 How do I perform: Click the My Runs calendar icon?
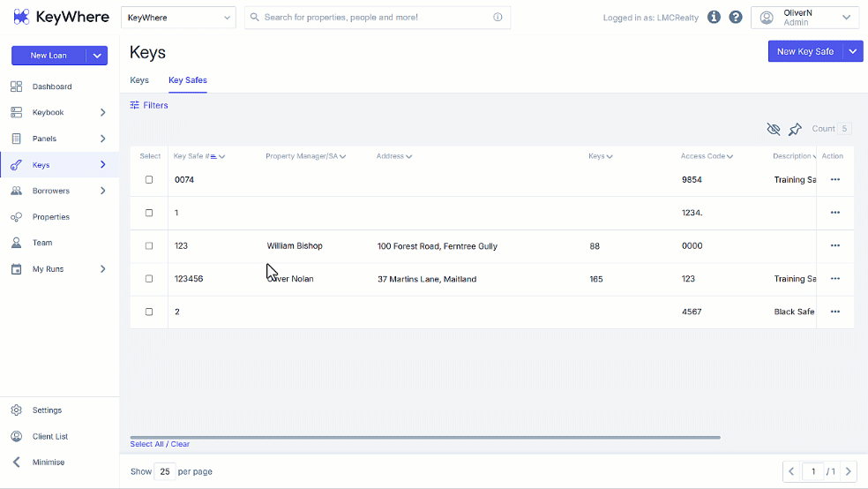tap(16, 269)
